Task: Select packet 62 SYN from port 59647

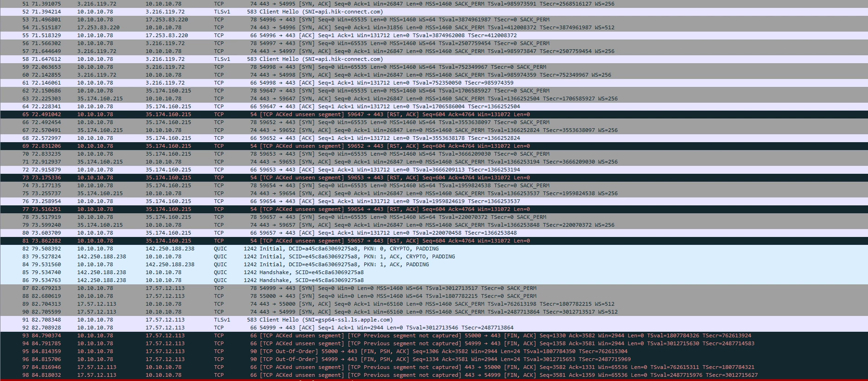Action: [434, 91]
